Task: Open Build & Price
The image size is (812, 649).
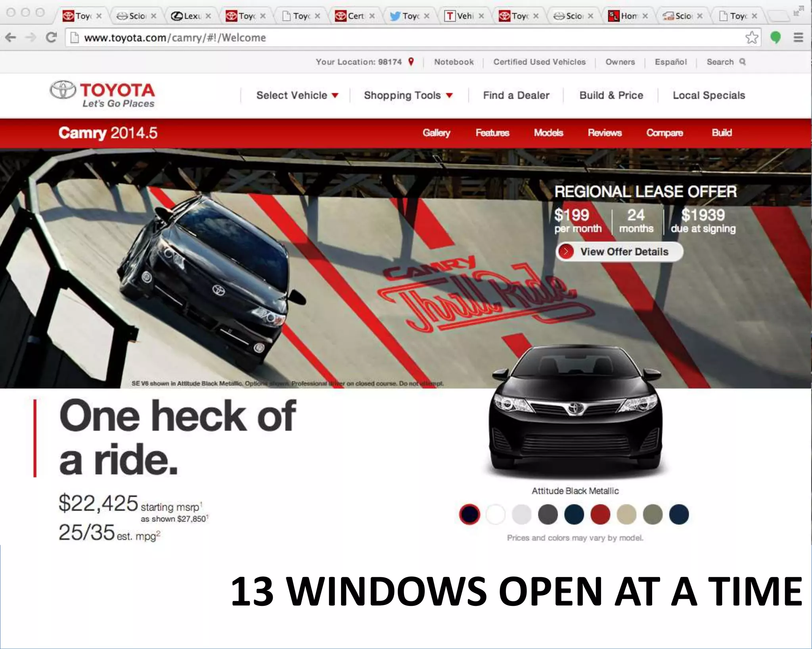Action: coord(611,95)
